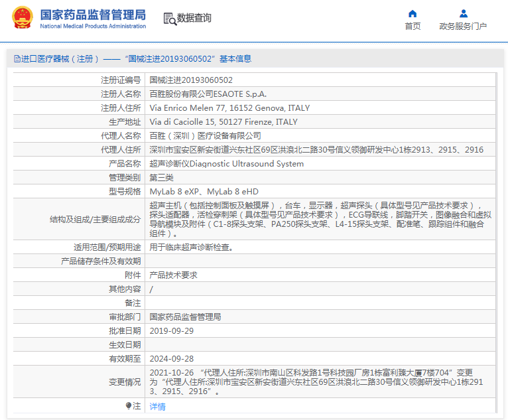The image size is (508, 420).
Task: Click the 变更情况 row label
Action: [x=125, y=382]
